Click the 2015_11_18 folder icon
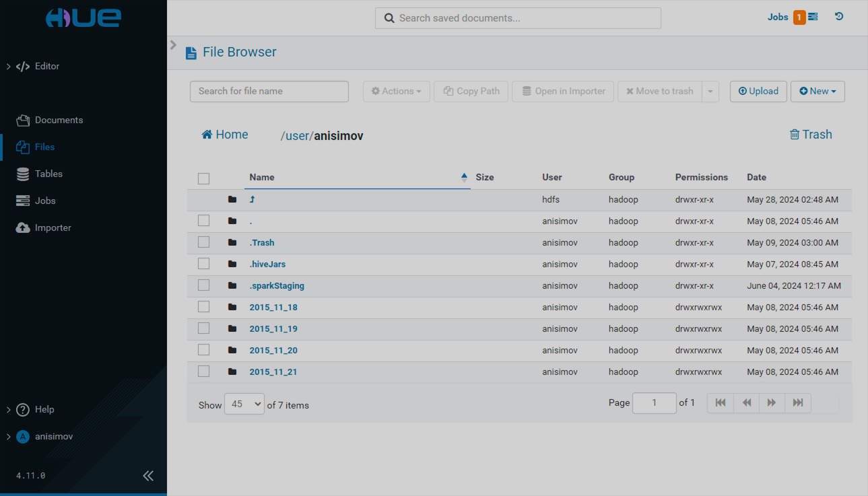The image size is (868, 496). pos(232,307)
